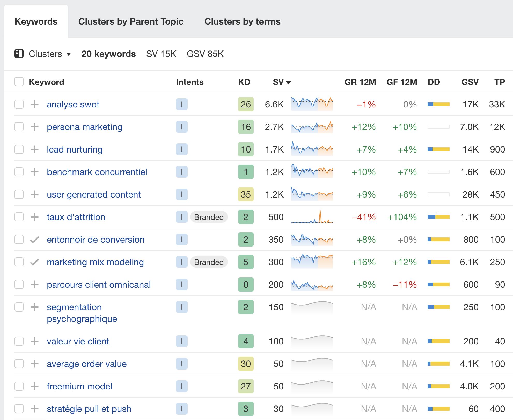Click the plus icon for "freemium model"
The height and width of the screenshot is (420, 513).
34,386
